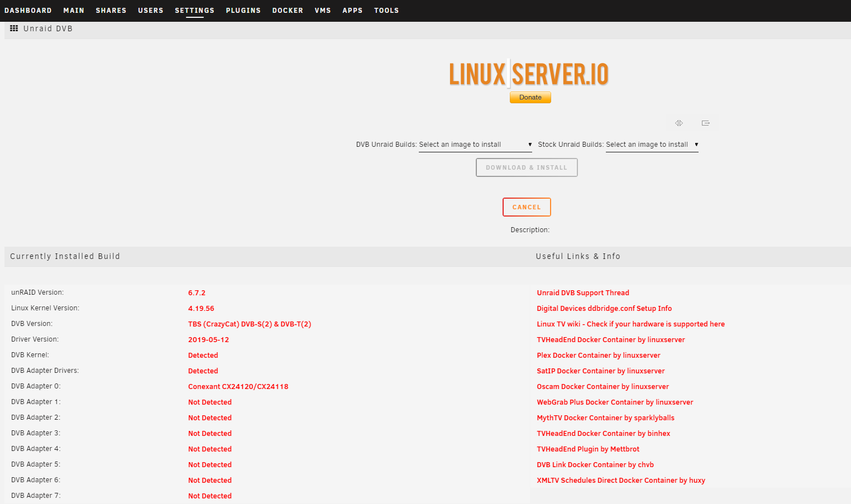Image resolution: width=851 pixels, height=504 pixels.
Task: Click the Linux Kernel Version label
Action: (45, 308)
